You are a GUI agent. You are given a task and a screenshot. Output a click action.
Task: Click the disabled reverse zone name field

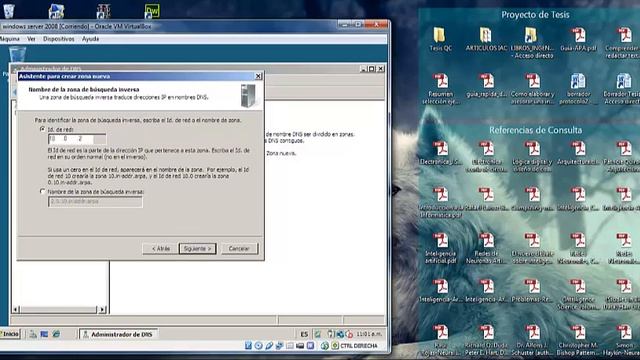coord(95,201)
